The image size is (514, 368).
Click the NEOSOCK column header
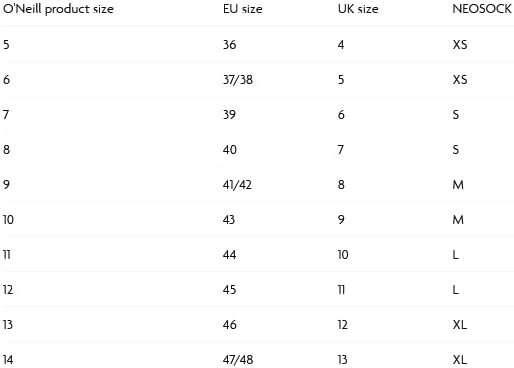(482, 9)
